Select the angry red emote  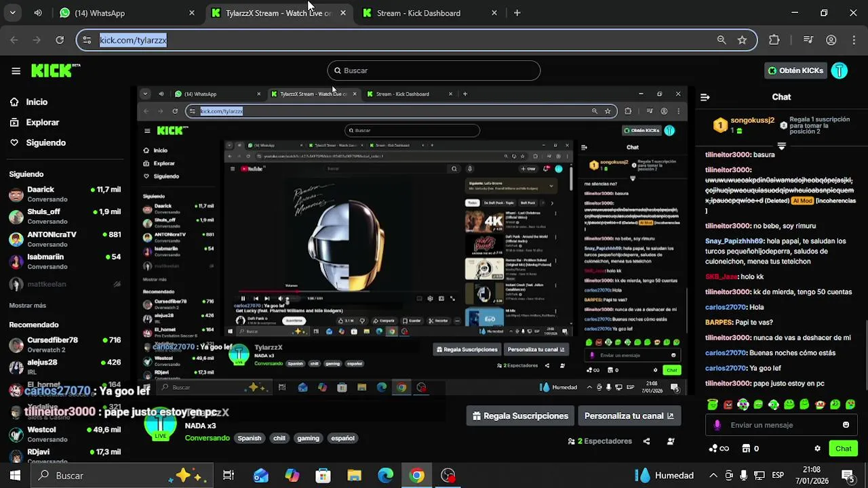728,405
